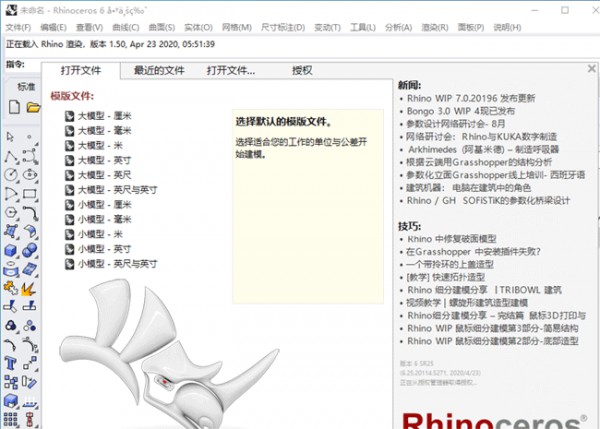Pick the Circle tool
This screenshot has width=600, height=429.
[x=11, y=175]
